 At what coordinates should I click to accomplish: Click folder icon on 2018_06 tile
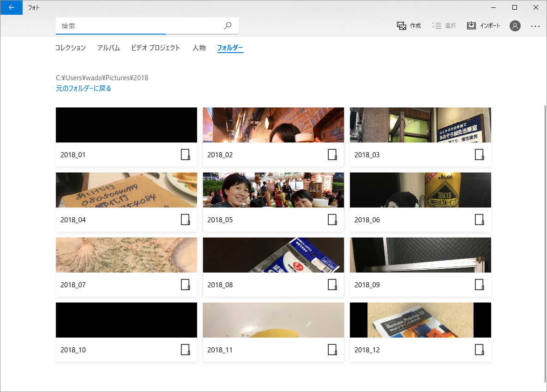tap(479, 220)
